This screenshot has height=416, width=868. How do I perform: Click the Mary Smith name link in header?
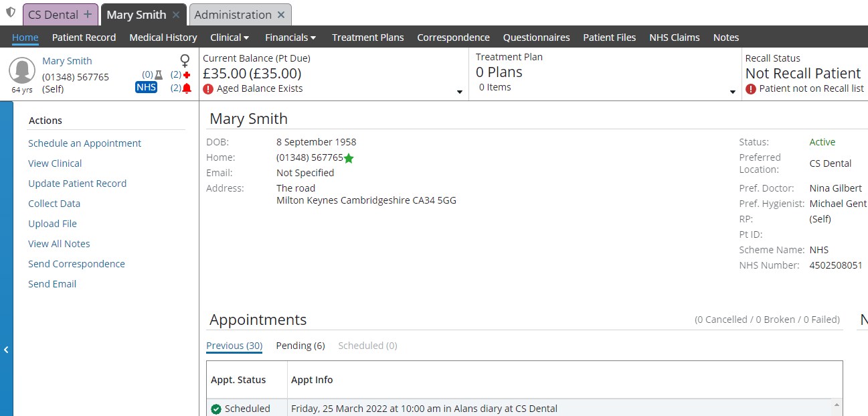[67, 61]
